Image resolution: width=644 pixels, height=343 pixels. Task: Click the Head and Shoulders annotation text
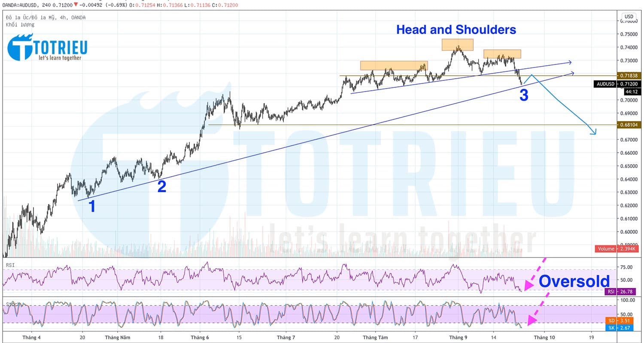click(x=456, y=30)
